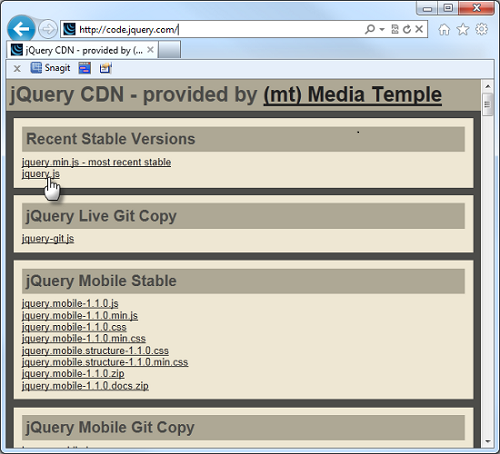The width and height of the screenshot is (500, 454).
Task: Open Favorites star
Action: [x=463, y=30]
